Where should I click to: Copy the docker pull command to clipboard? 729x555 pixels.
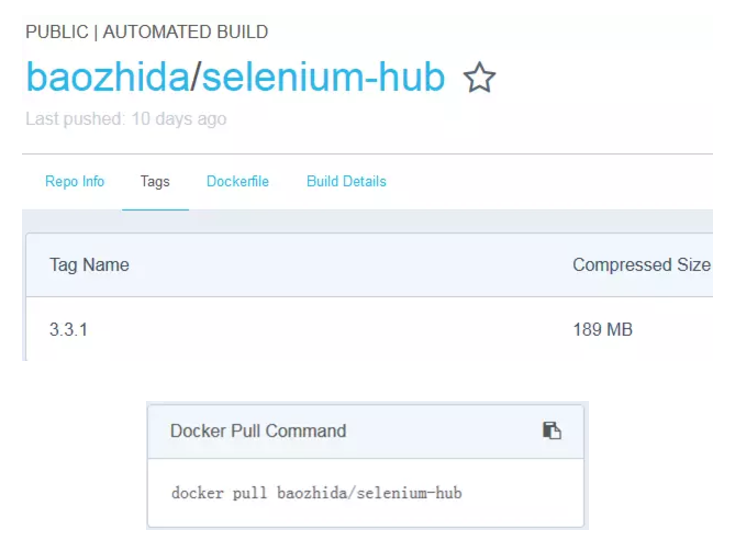(552, 430)
